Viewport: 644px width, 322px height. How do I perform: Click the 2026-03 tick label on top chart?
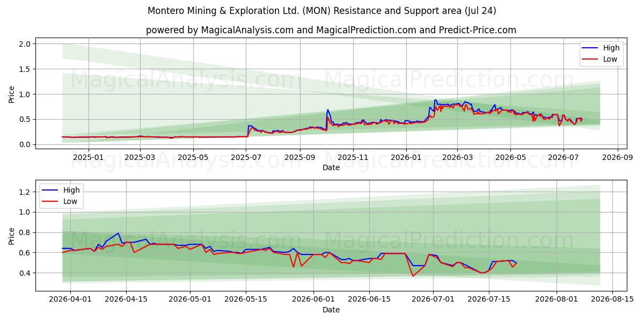457,157
